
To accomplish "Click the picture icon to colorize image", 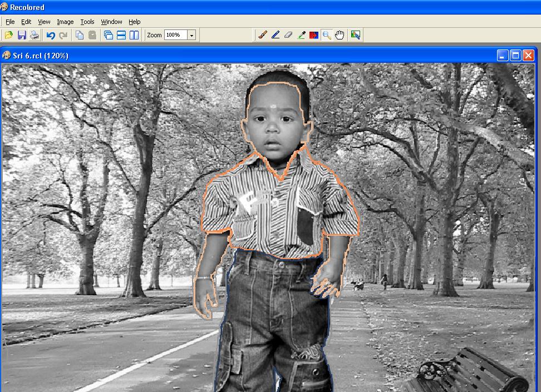I will click(355, 35).
